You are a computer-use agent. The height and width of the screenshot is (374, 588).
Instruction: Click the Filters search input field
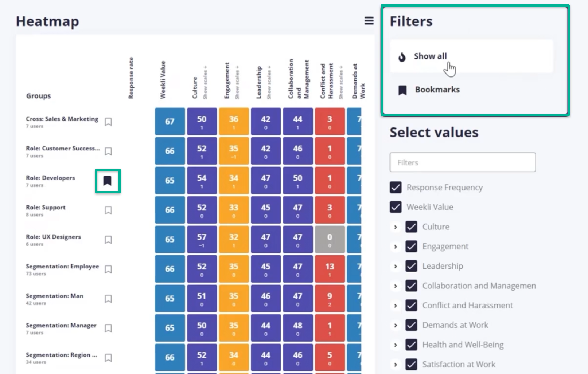pos(463,162)
